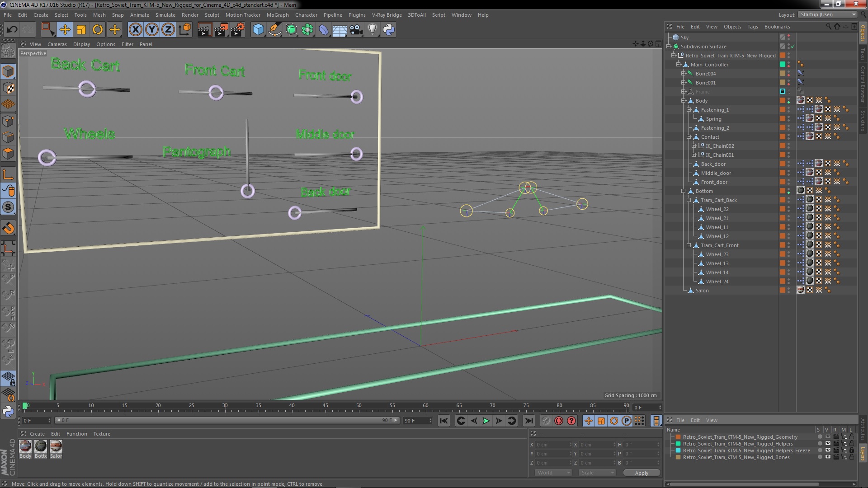The width and height of the screenshot is (868, 488).
Task: Select the Body material thumbnail
Action: [25, 446]
